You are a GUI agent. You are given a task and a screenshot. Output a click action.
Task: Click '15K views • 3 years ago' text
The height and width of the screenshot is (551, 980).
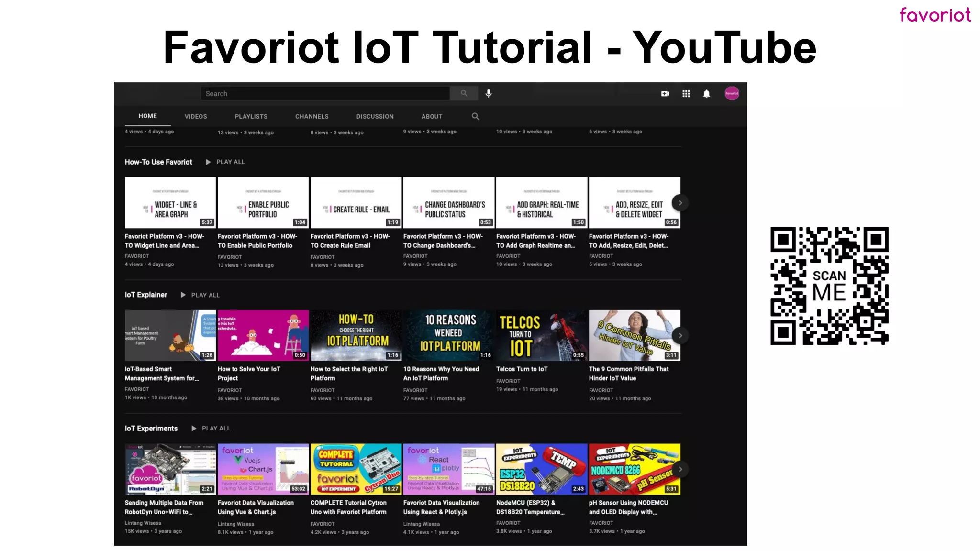pos(153,531)
